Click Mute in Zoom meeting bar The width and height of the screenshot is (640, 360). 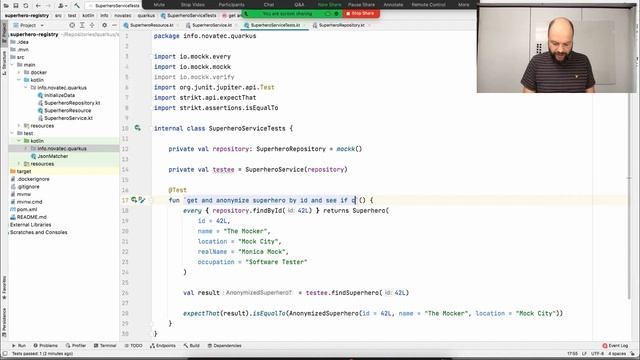[x=159, y=4]
